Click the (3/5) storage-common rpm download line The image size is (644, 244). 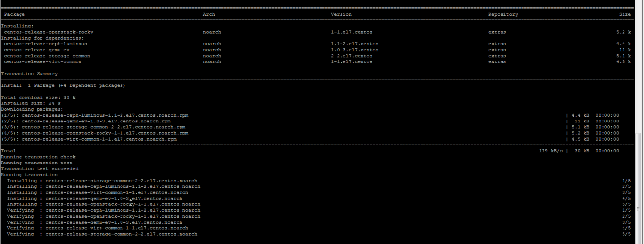click(310, 127)
